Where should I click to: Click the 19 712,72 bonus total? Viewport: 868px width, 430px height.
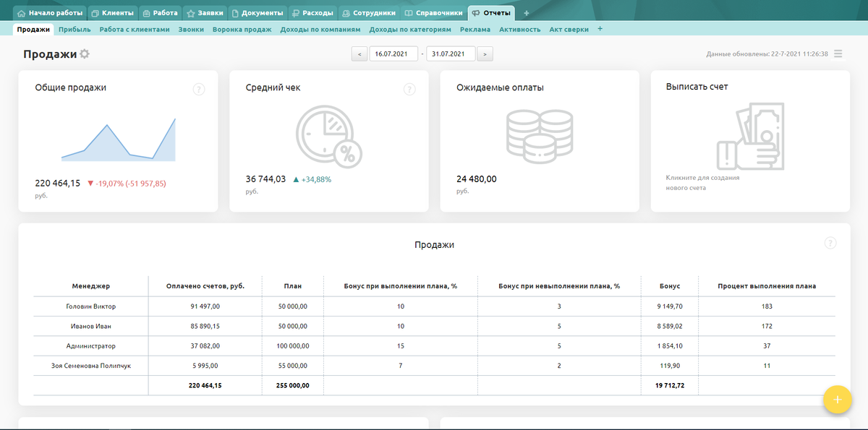670,385
